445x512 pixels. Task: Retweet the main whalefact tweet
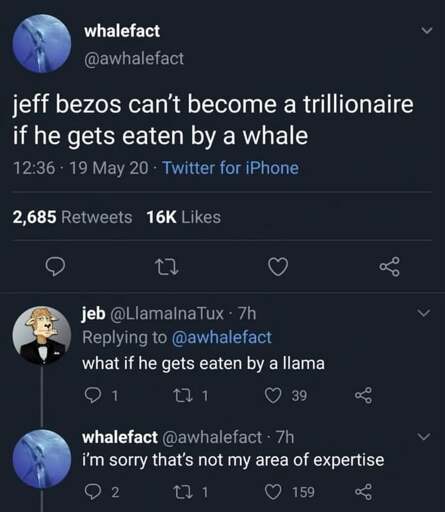click(167, 267)
